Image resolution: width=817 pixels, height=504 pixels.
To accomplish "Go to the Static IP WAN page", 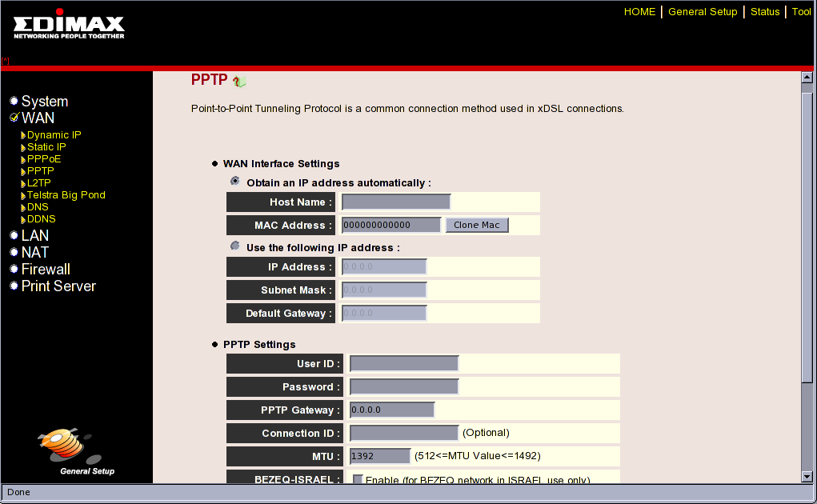I will (x=46, y=147).
